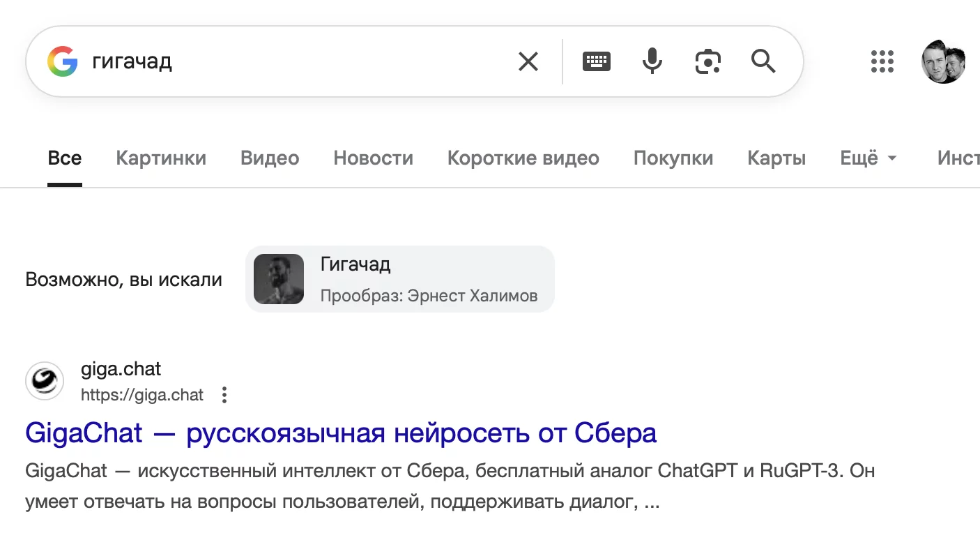Switch to the Видео tab
The image size is (980, 533).
click(270, 158)
